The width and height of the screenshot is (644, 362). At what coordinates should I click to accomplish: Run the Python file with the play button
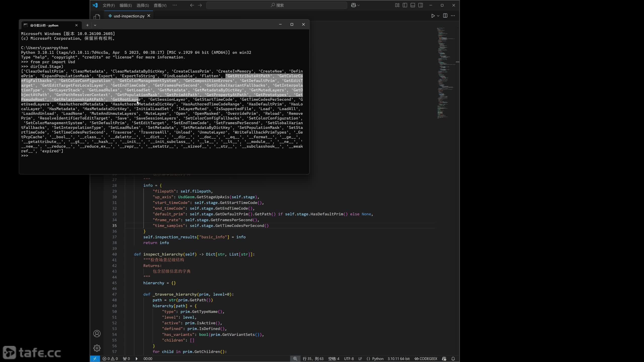[x=433, y=16]
